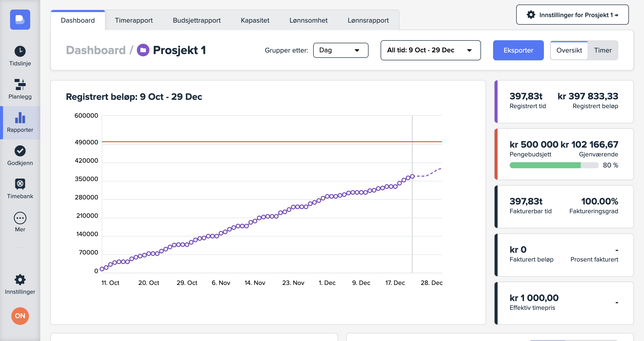Viewport: 644px width, 341px height.
Task: Switch to the Timerapport tab
Action: [x=134, y=20]
